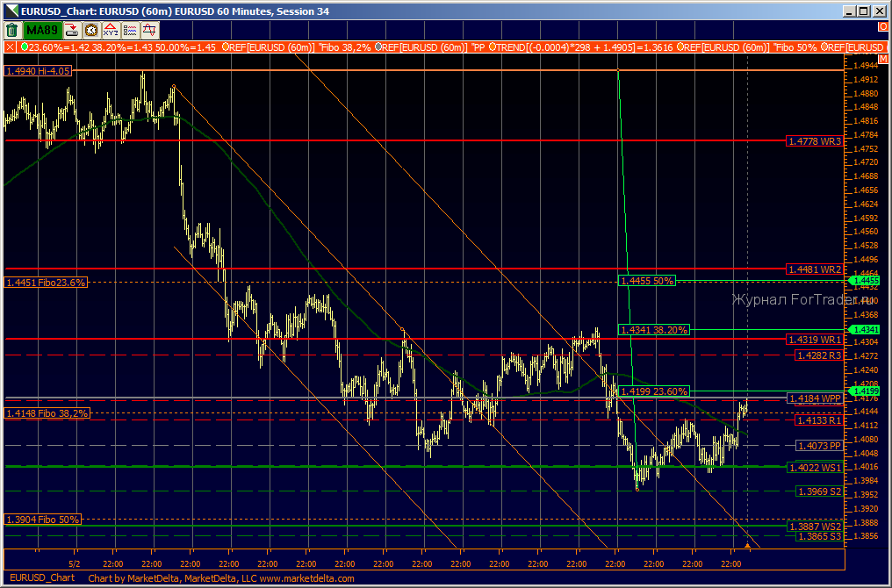Click green 1.4199 price tag on axis
Image resolution: width=892 pixels, height=588 pixels.
click(x=864, y=391)
